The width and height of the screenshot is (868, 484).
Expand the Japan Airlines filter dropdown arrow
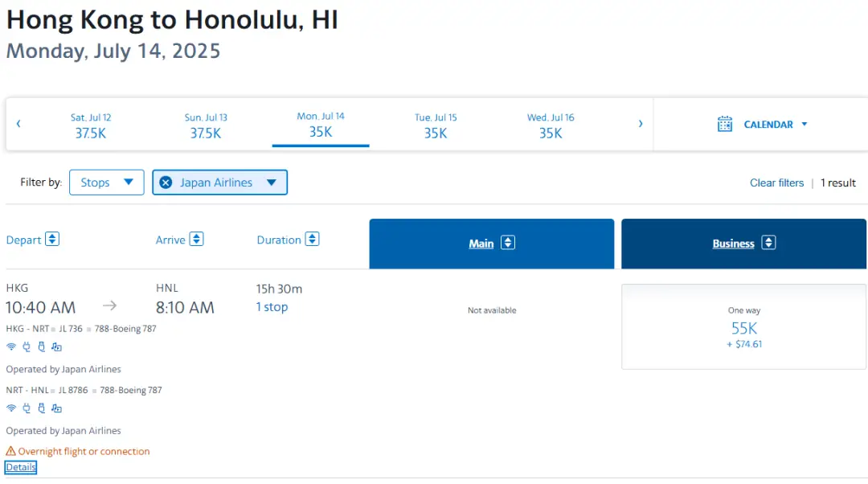272,183
